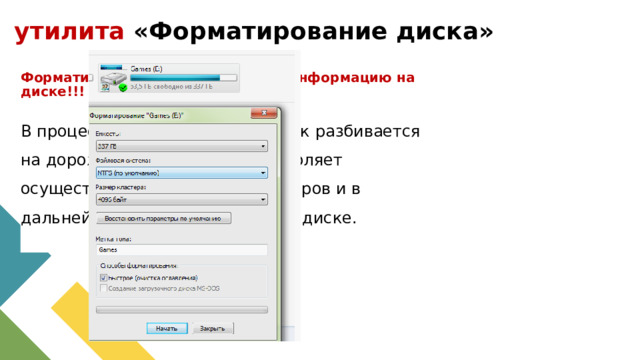The image size is (640, 360).
Task: Click the volume label field containing Games
Action: [182, 249]
